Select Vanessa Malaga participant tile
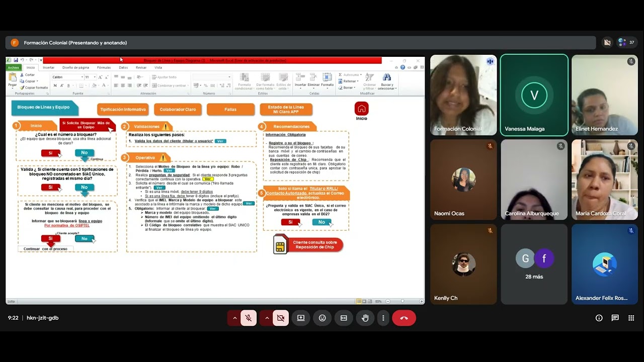This screenshot has width=644, height=362. click(x=534, y=95)
